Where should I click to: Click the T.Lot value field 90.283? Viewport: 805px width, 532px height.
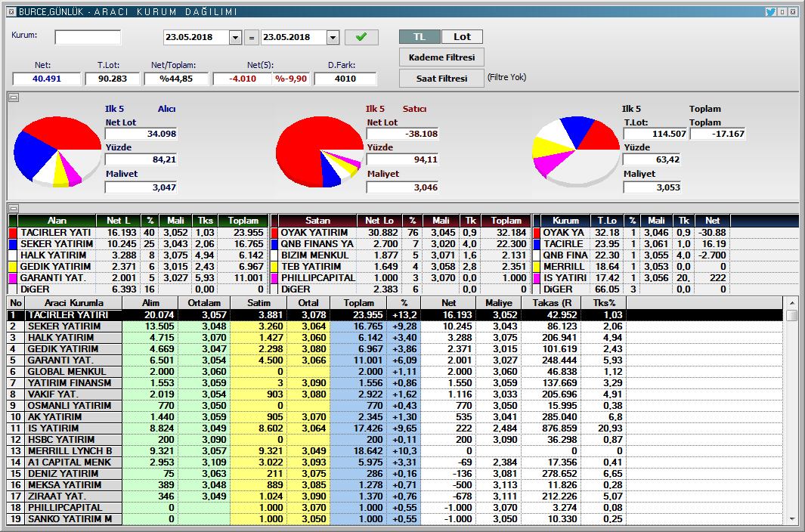click(x=112, y=79)
